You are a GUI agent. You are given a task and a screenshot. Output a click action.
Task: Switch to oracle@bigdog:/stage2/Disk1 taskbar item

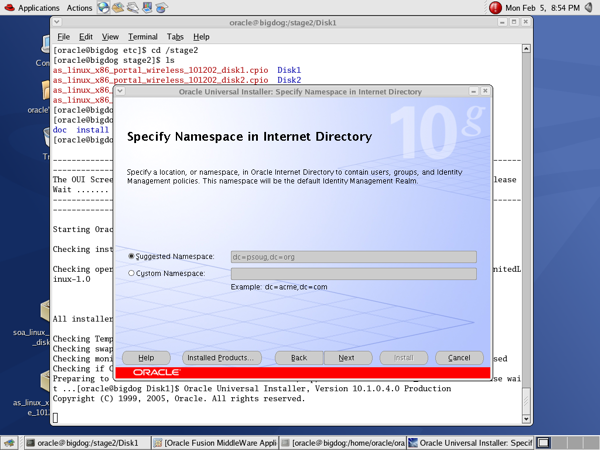(x=87, y=443)
